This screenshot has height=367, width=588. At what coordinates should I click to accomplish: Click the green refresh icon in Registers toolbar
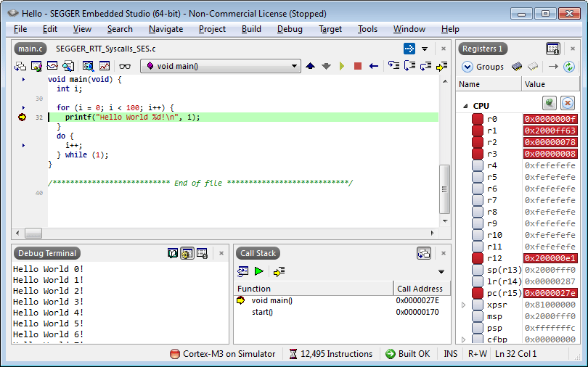[x=569, y=67]
